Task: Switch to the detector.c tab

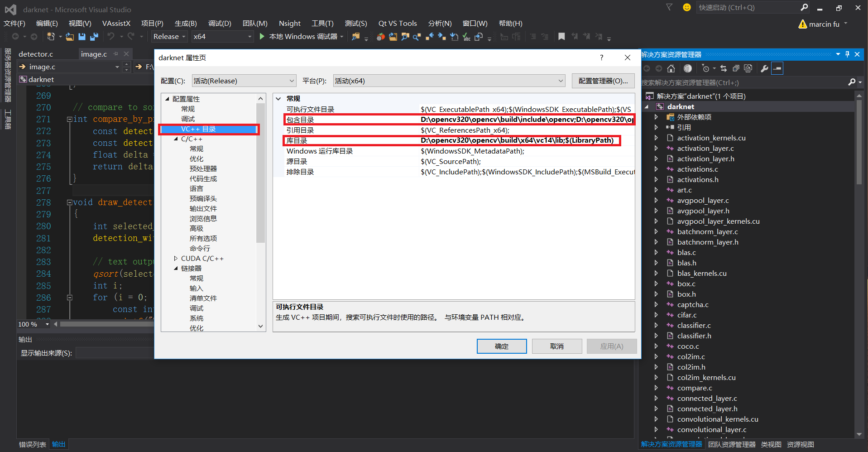Action: tap(36, 54)
